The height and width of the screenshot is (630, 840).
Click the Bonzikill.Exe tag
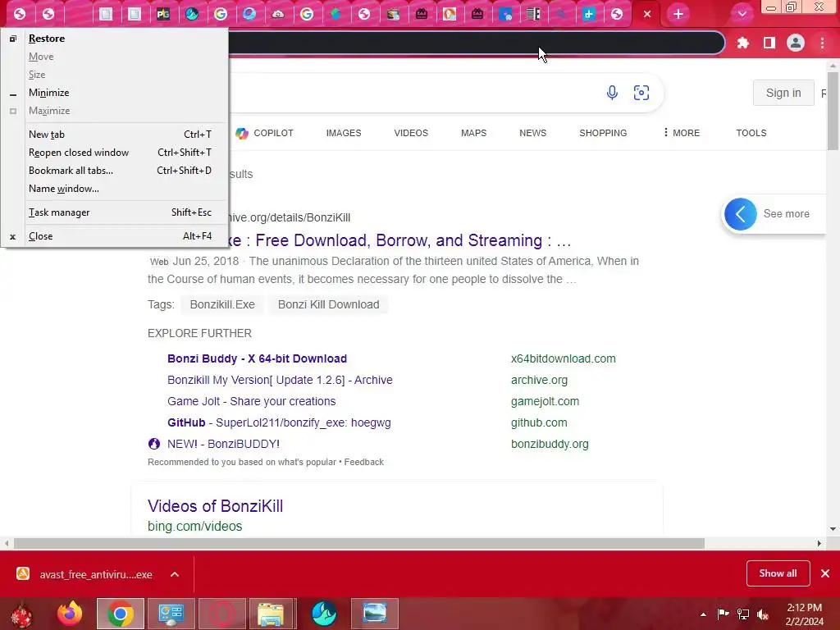(x=222, y=304)
